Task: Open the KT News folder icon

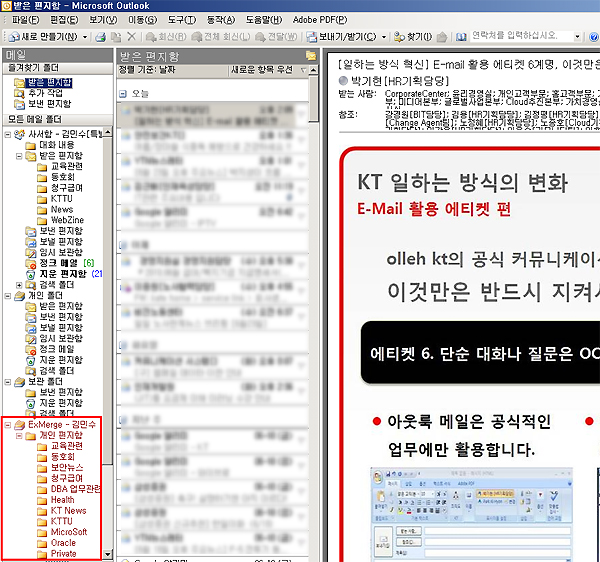Action: pyautogui.click(x=42, y=511)
